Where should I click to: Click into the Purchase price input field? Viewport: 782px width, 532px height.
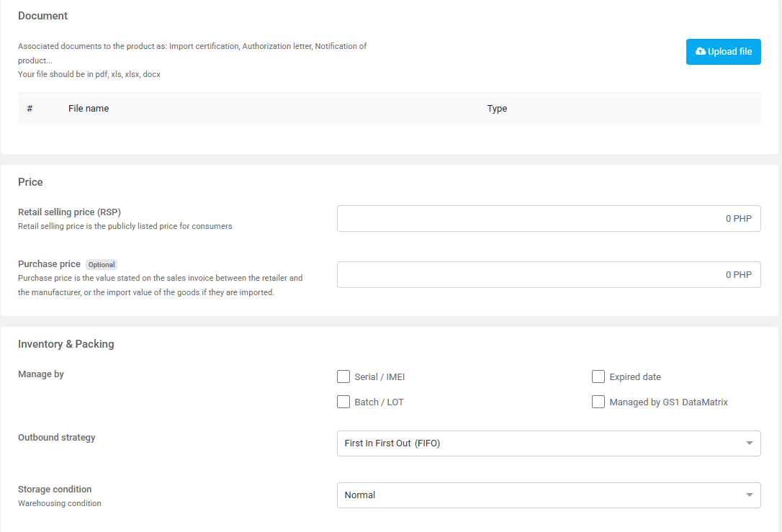(x=548, y=275)
